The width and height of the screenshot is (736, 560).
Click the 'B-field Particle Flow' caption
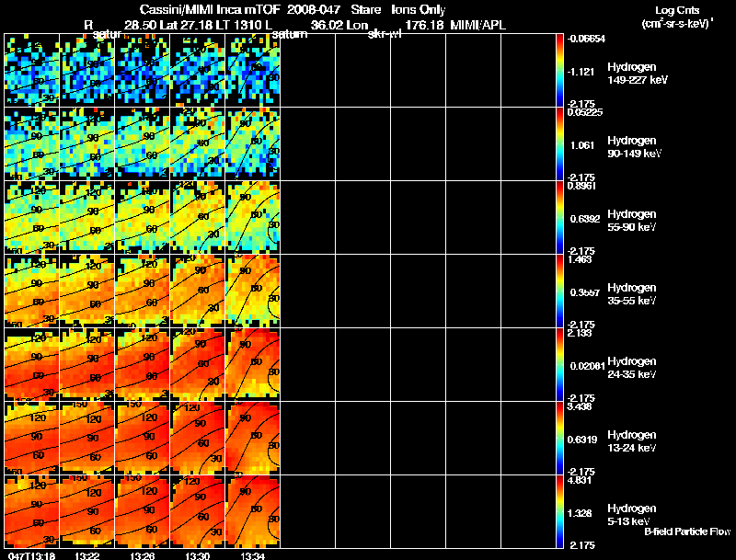[x=687, y=531]
